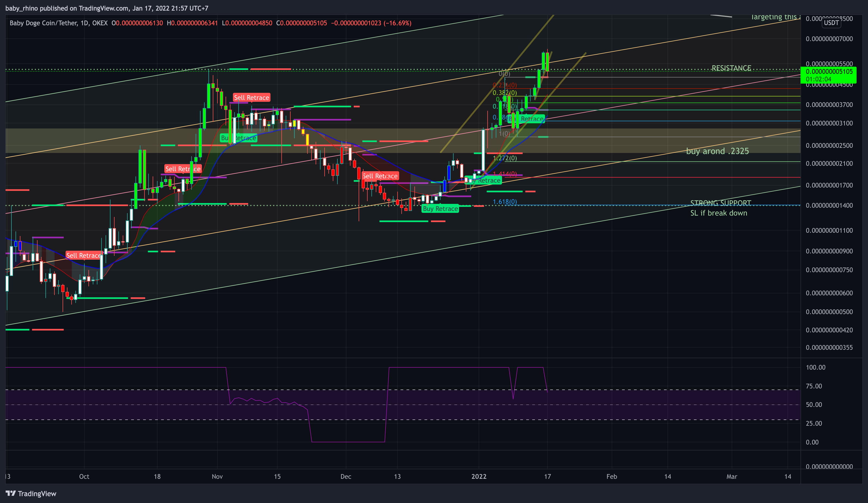The image size is (868, 503).
Task: Click the 0.000000000750 price axis label
Action: point(829,270)
